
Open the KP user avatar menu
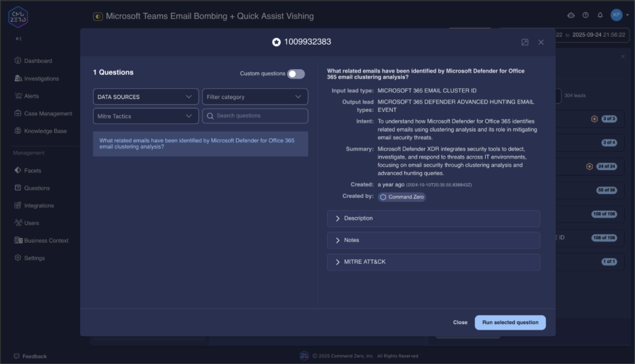tap(617, 15)
